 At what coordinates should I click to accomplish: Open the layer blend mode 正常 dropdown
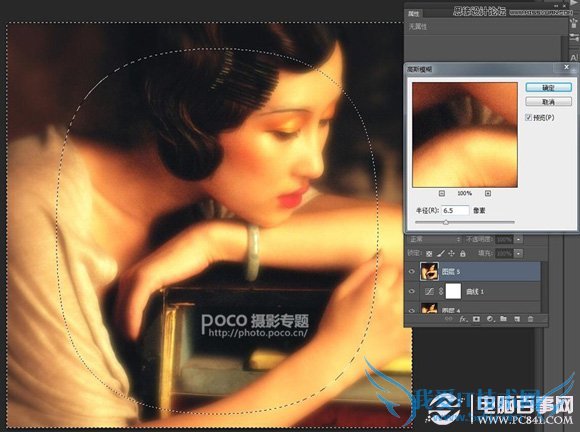(435, 239)
